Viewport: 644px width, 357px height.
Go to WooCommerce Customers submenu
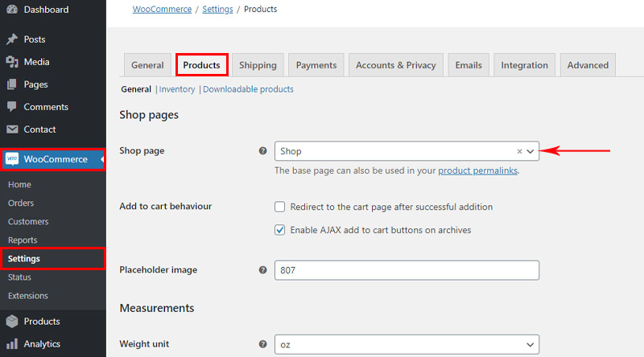coord(28,221)
